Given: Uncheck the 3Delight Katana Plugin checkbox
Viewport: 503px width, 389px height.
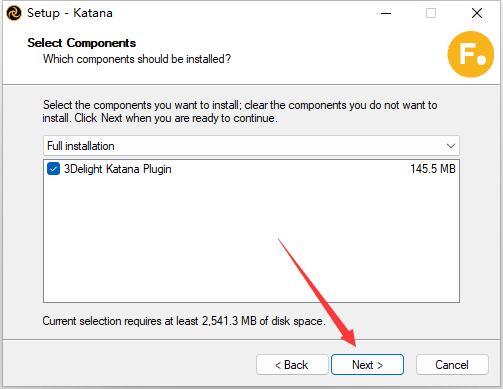Looking at the screenshot, I should point(53,169).
